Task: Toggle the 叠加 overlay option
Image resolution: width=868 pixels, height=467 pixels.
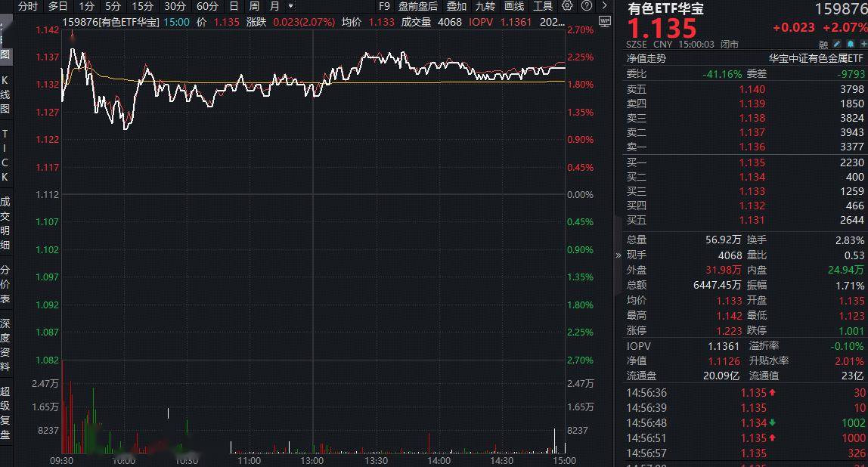Action: point(457,6)
